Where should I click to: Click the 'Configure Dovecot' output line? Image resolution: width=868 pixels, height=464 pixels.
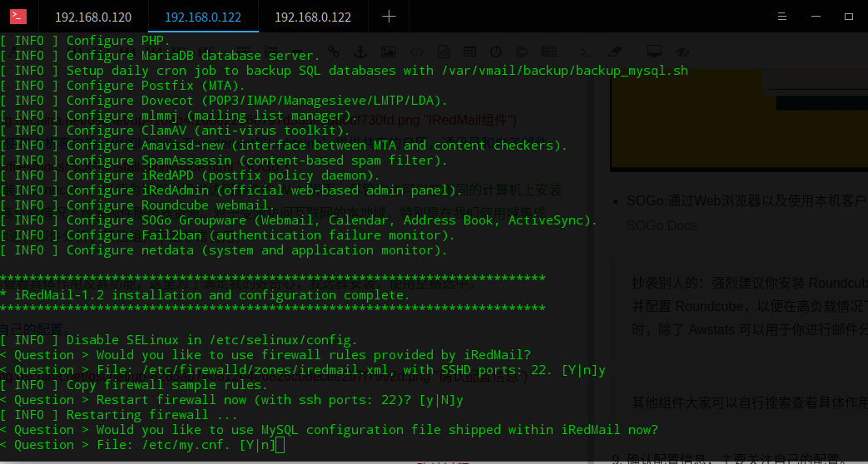click(224, 100)
